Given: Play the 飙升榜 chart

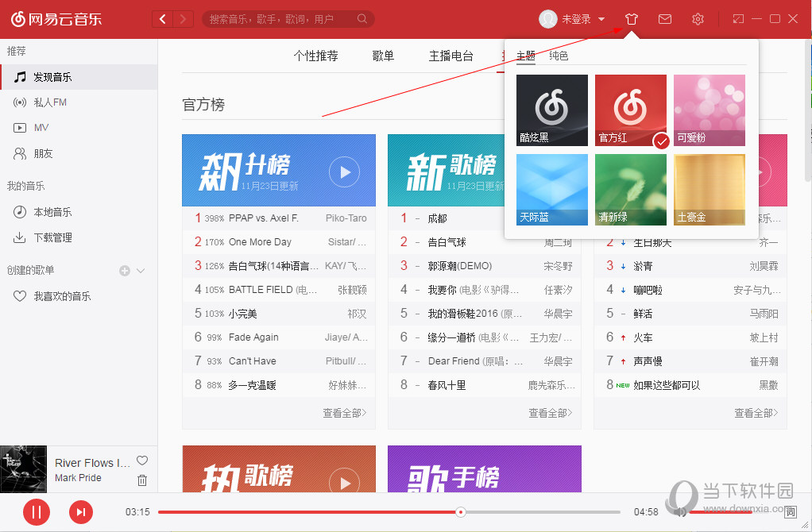Looking at the screenshot, I should (344, 172).
